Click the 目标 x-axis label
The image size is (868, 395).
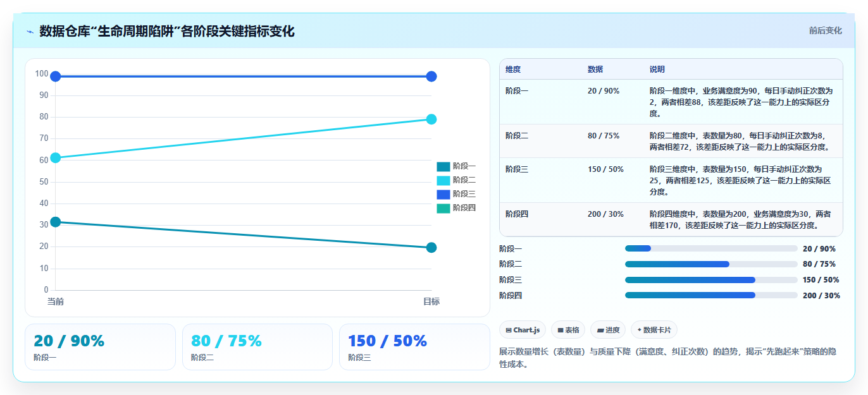pos(431,301)
